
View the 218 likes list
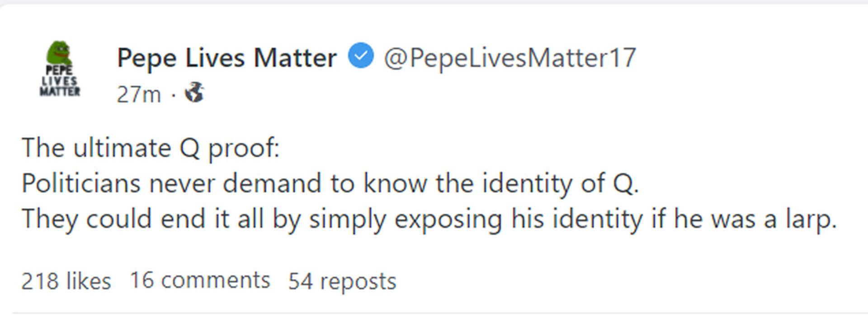[66, 281]
